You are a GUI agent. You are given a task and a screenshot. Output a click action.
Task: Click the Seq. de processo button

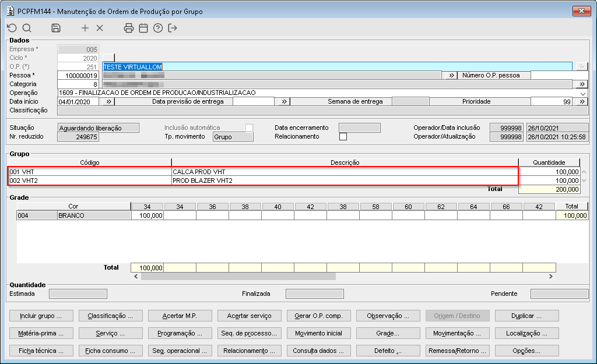pyautogui.click(x=250, y=333)
